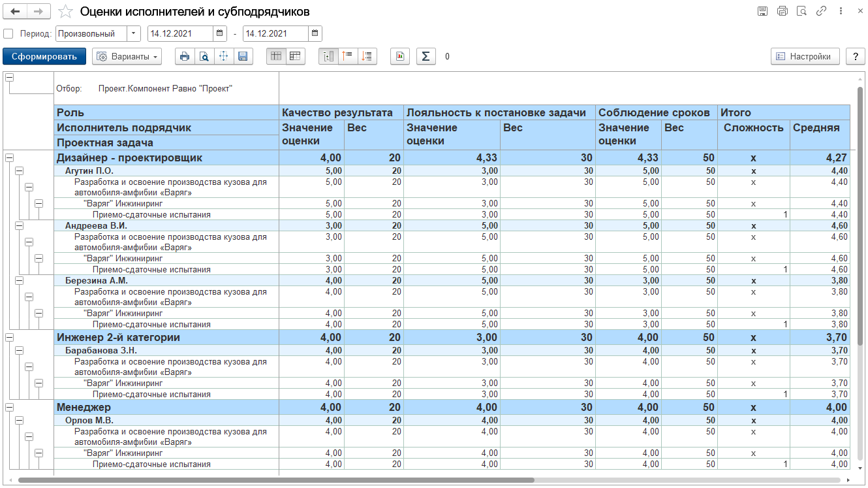This screenshot has height=488, width=868.
Task: Select the Орлов М.В. row label
Action: tap(89, 421)
